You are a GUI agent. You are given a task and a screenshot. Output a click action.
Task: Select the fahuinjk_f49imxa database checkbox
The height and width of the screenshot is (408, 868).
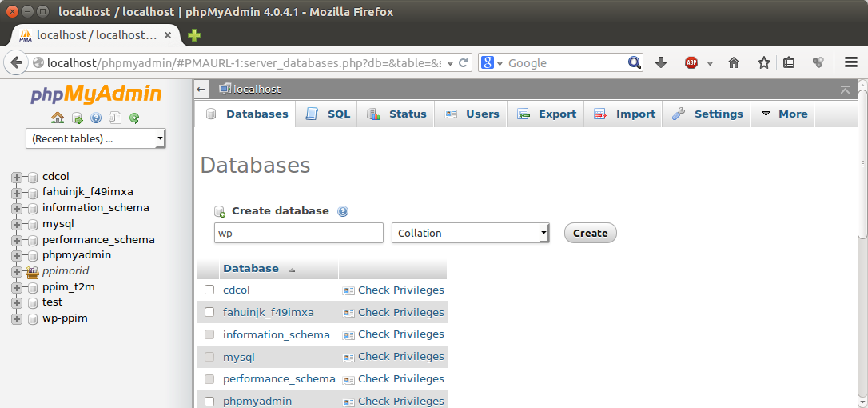pos(209,312)
